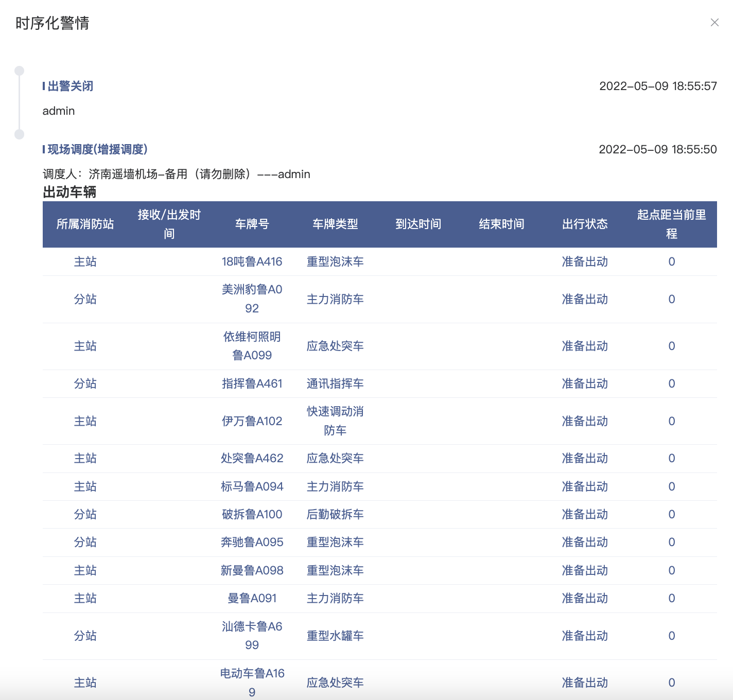Click mileage 0 in the 处突鲁A462 row
The image size is (733, 700).
[671, 458]
